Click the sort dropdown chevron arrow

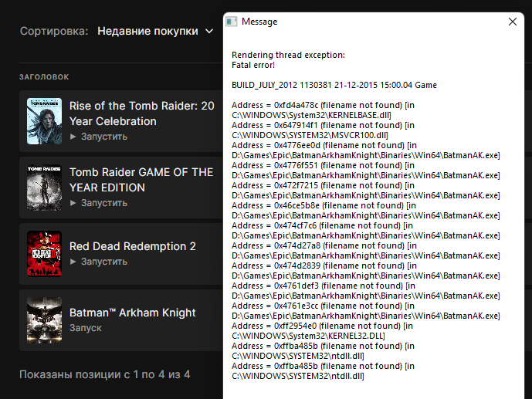click(x=209, y=32)
